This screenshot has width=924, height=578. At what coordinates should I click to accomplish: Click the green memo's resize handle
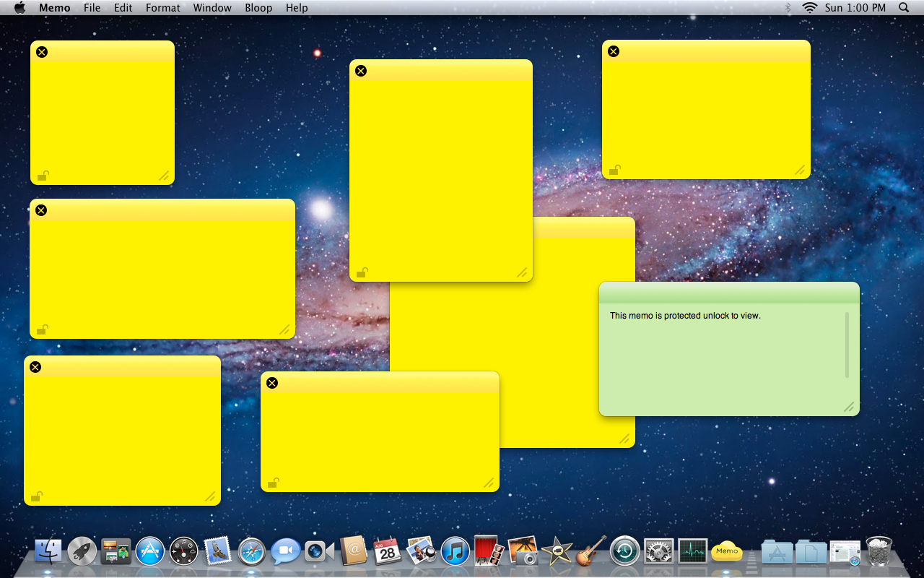[849, 407]
